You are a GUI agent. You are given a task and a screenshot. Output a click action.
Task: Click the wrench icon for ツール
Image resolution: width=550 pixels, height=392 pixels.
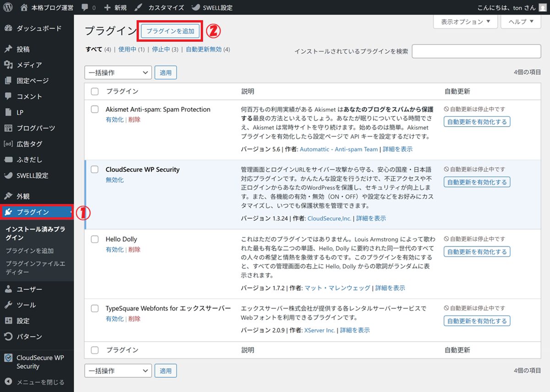[x=8, y=305]
